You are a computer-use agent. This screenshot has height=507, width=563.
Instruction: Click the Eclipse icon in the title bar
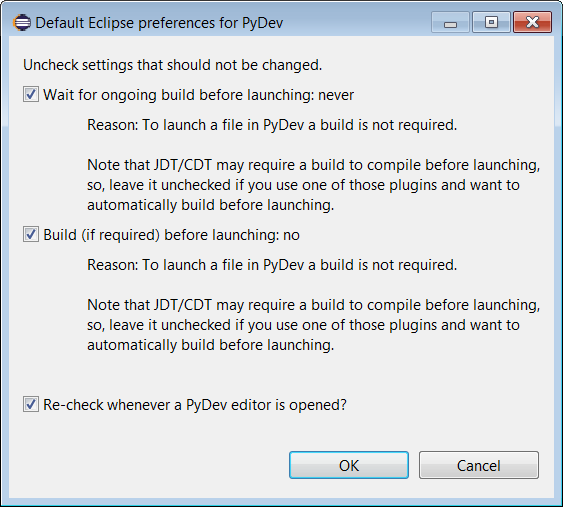22,23
